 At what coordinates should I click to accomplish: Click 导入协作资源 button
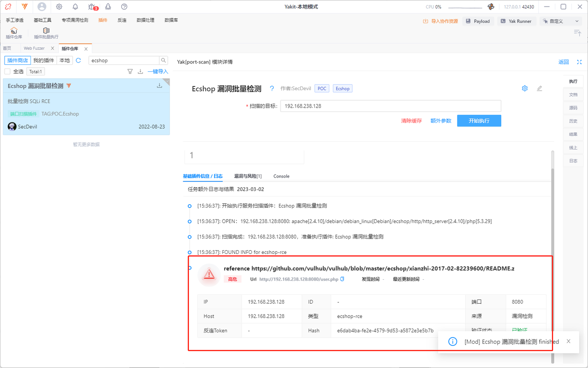tap(441, 21)
